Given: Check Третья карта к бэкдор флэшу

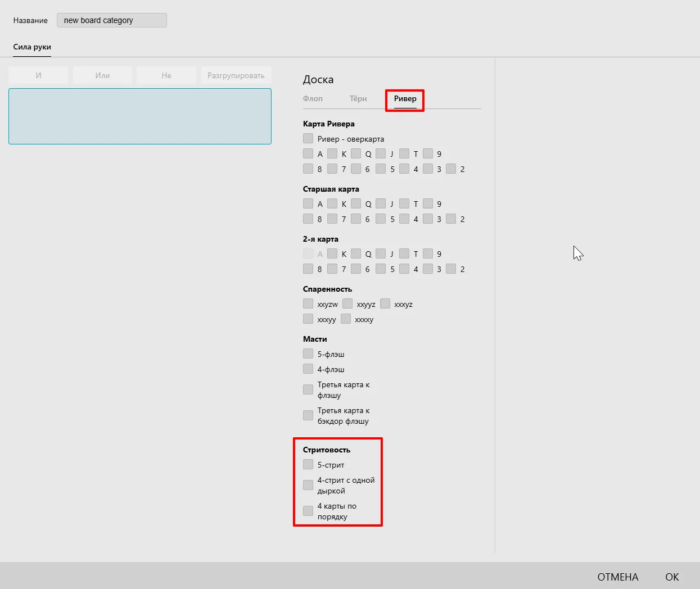Looking at the screenshot, I should (308, 415).
